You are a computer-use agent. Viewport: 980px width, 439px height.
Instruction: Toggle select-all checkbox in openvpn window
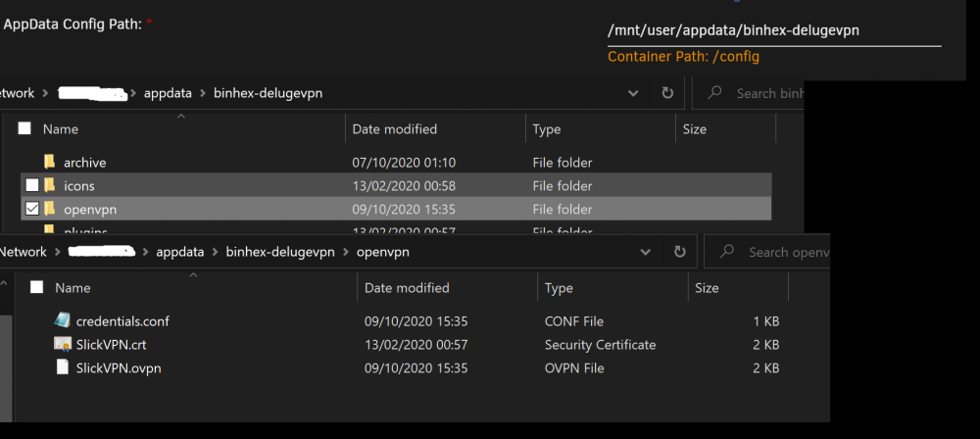37,288
